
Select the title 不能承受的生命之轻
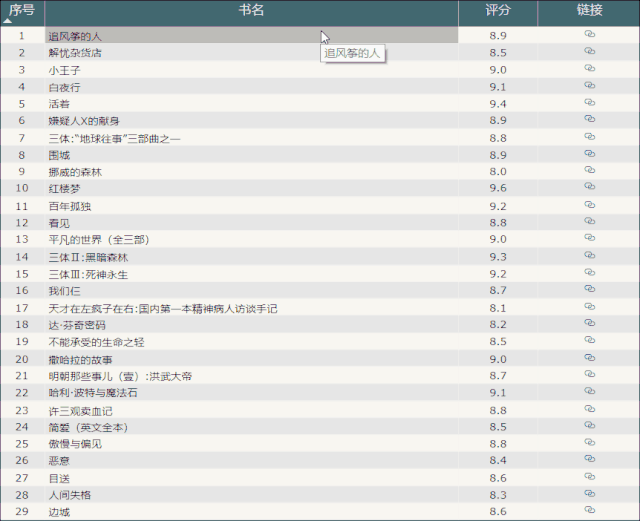pyautogui.click(x=96, y=342)
